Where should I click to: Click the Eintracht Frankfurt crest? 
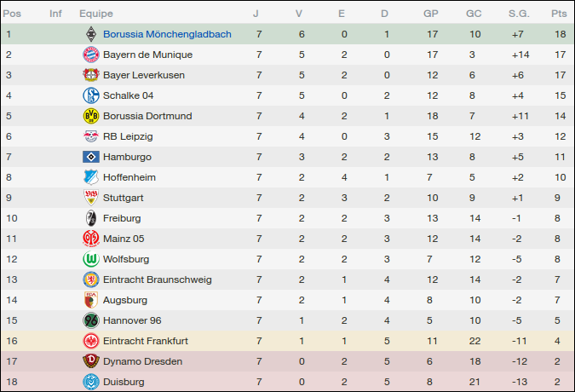(x=90, y=341)
